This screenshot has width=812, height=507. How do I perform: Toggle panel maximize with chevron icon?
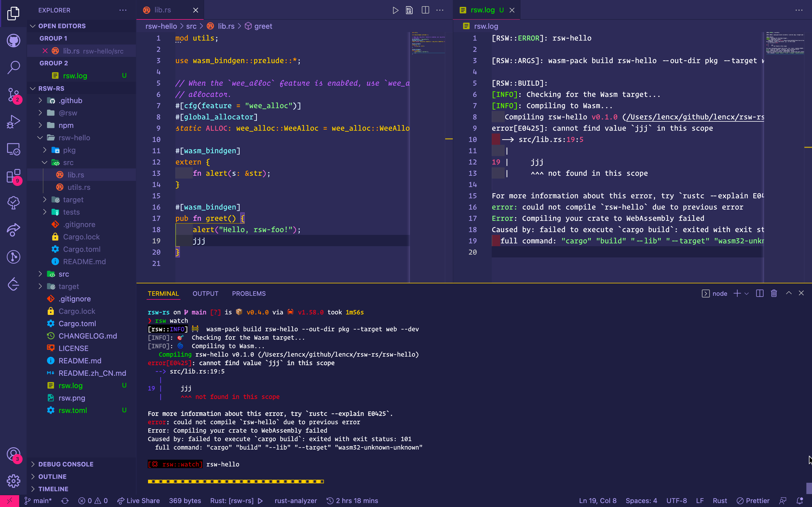tap(789, 293)
